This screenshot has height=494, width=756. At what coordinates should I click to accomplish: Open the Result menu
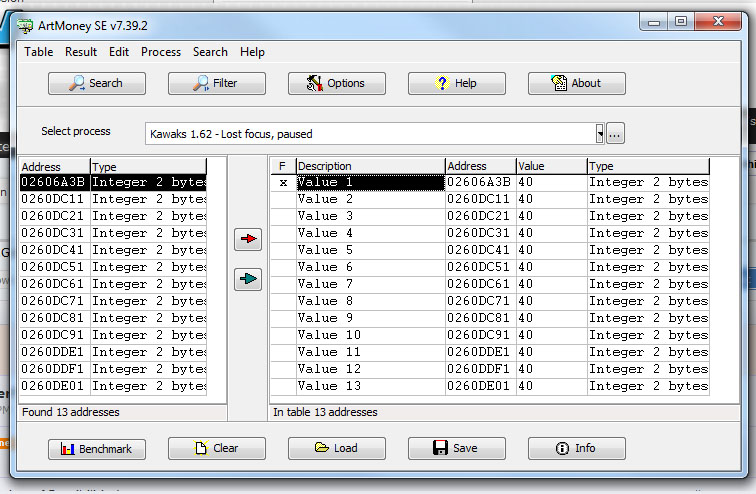pyautogui.click(x=81, y=52)
